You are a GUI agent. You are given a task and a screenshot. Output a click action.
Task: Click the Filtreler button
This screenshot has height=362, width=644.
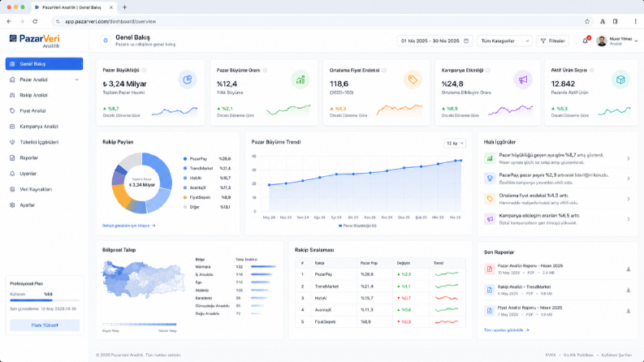pos(552,41)
